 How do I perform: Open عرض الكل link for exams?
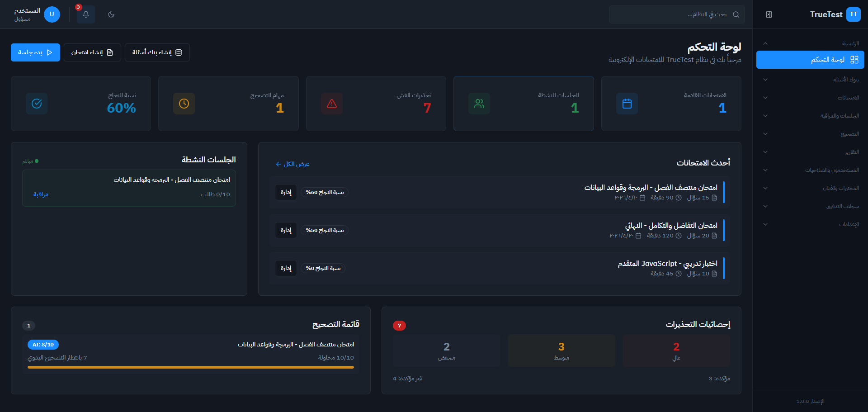[x=292, y=164]
